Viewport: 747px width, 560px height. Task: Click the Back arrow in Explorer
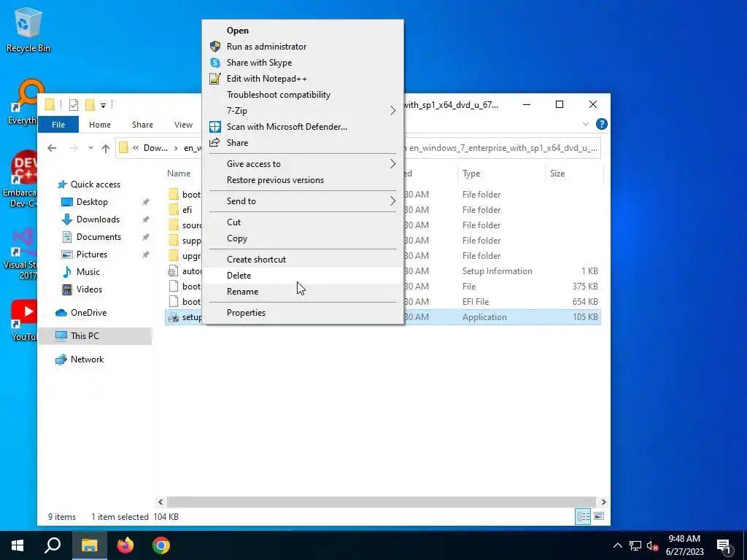52,148
